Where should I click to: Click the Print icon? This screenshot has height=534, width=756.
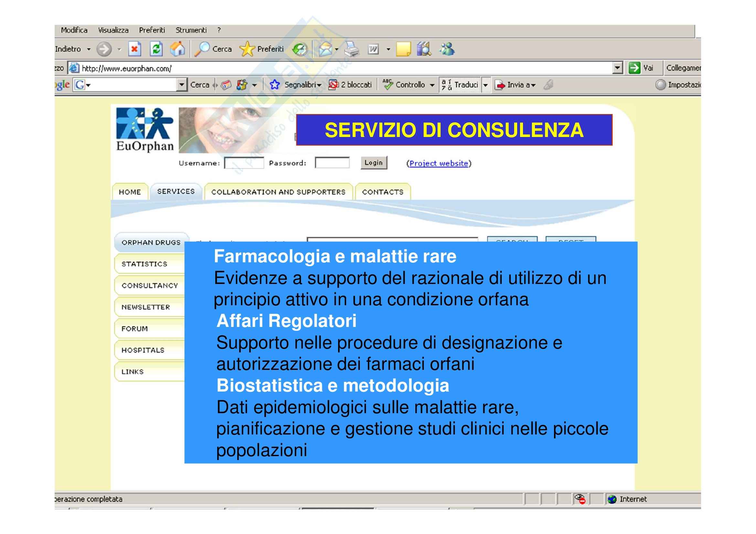pos(352,50)
